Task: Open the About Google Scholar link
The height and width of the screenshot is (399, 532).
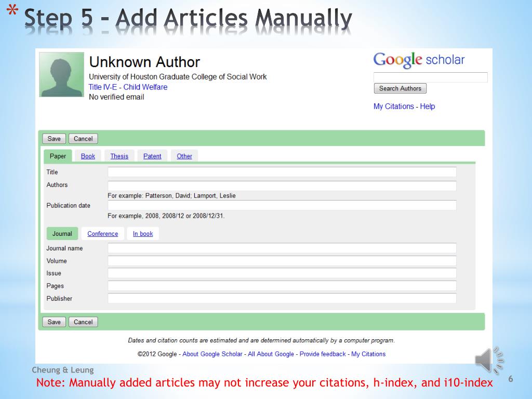Action: point(212,354)
